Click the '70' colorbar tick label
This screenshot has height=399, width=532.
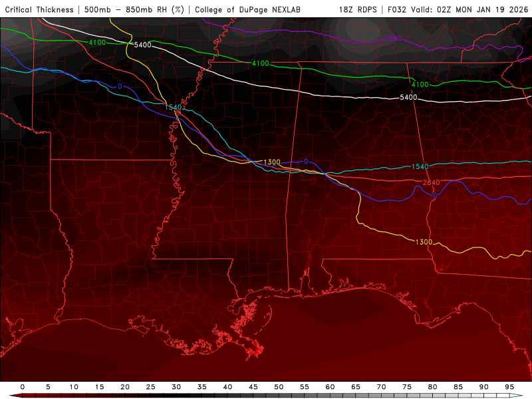click(x=381, y=387)
